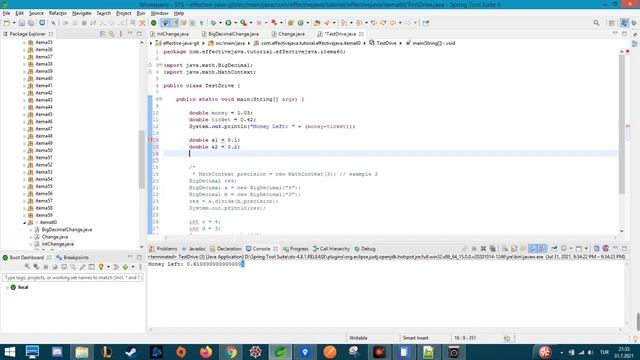Open the Javadoc tab
Screen dimensions: 640x360
[193, 249]
